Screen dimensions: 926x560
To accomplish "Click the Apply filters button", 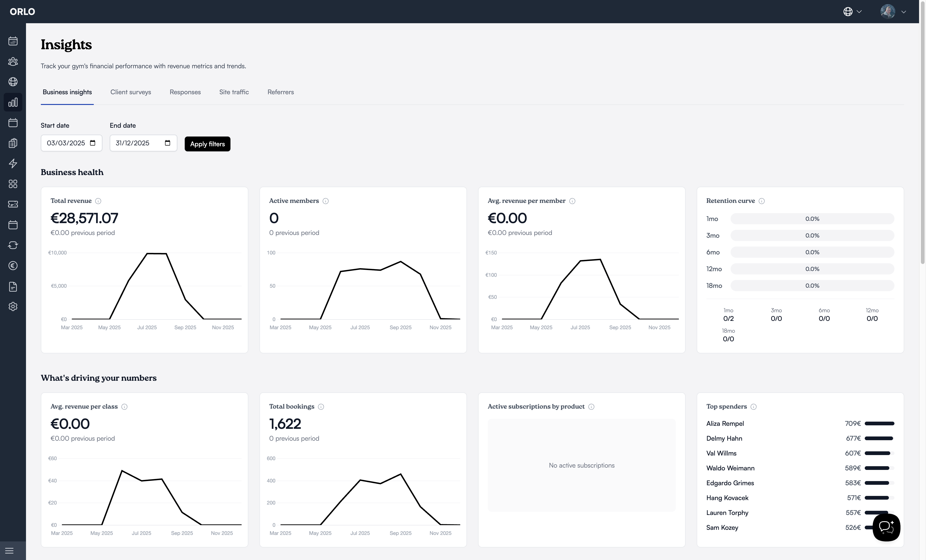I will pyautogui.click(x=207, y=144).
